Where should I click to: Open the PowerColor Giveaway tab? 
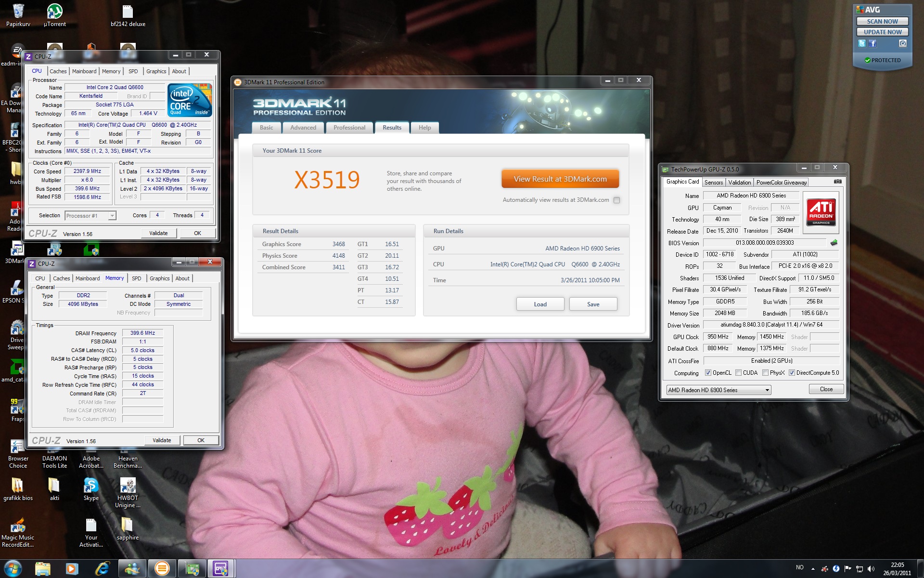pyautogui.click(x=781, y=183)
